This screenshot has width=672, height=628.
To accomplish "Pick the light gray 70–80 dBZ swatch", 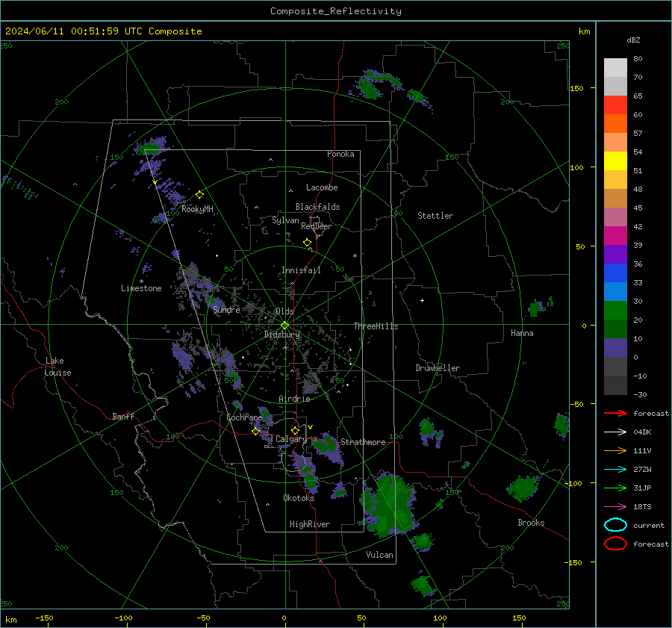I will click(x=615, y=68).
